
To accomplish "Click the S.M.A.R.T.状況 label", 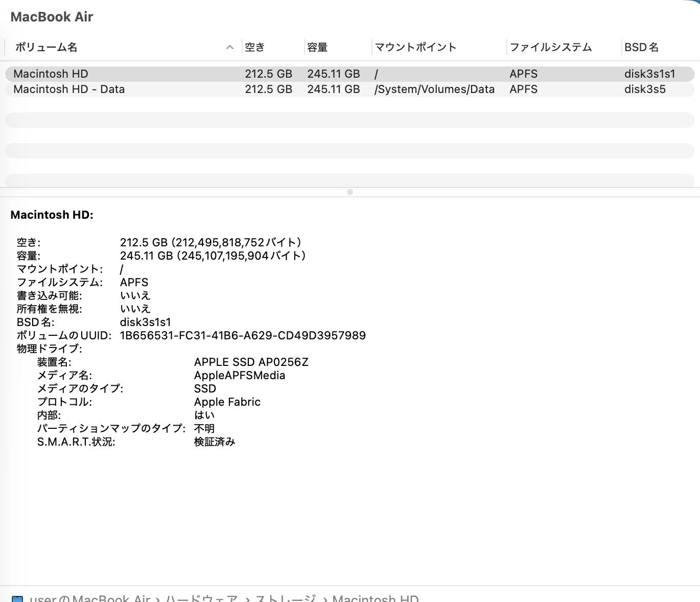I will (x=76, y=442).
